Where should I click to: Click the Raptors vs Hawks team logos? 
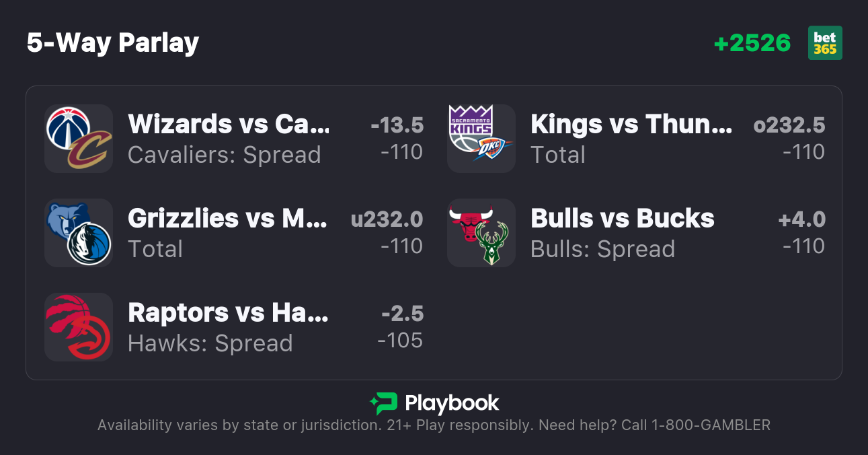(79, 327)
